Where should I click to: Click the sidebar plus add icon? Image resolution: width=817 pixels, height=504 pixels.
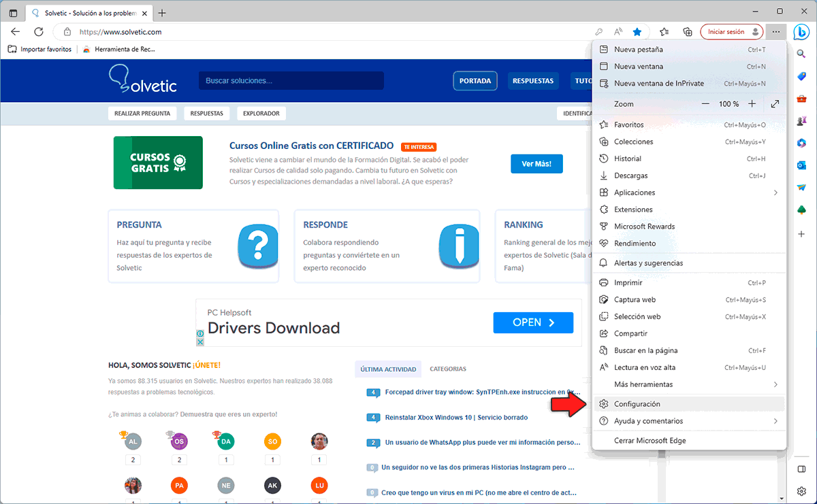(x=802, y=234)
